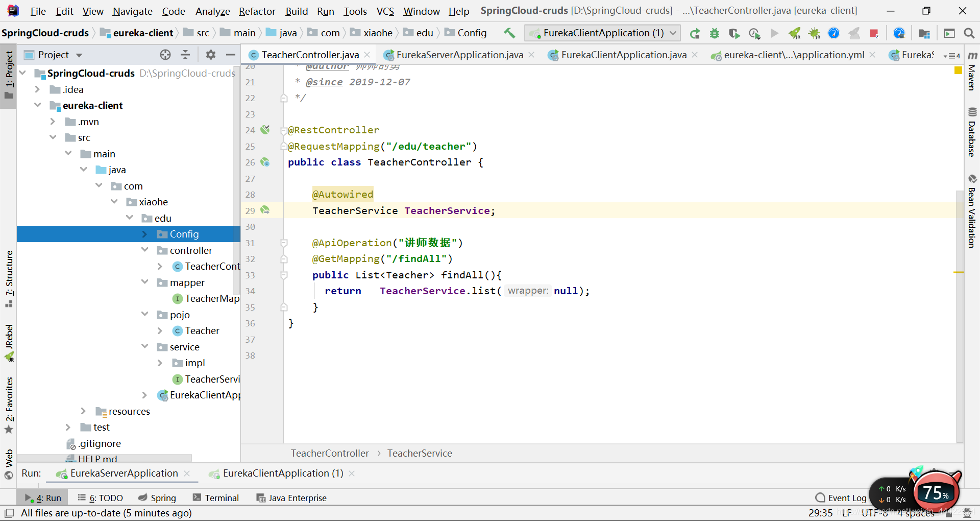Open the Spring tool window

pos(157,498)
